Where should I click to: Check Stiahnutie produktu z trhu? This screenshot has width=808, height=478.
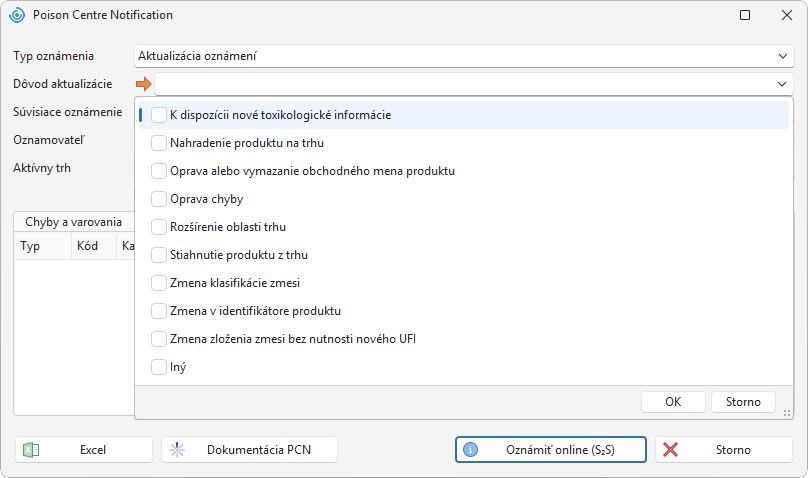159,255
